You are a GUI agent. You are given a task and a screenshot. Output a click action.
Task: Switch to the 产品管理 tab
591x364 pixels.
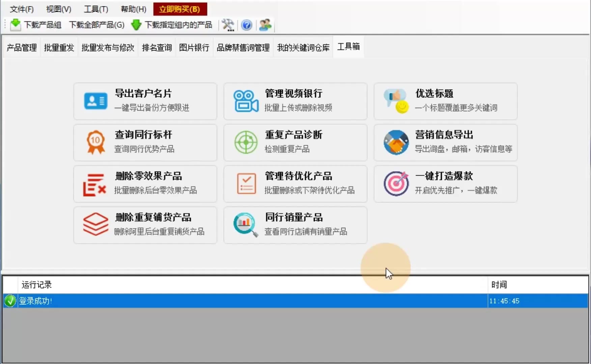pyautogui.click(x=22, y=48)
